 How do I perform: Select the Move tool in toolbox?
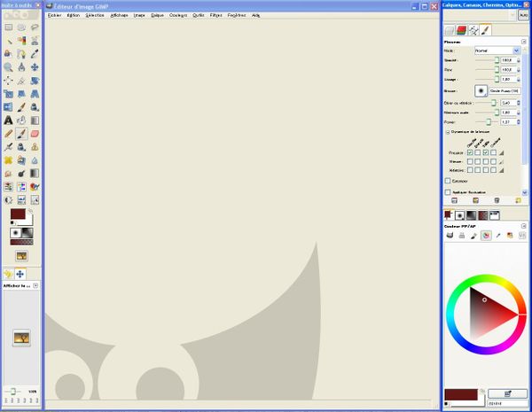(35, 67)
